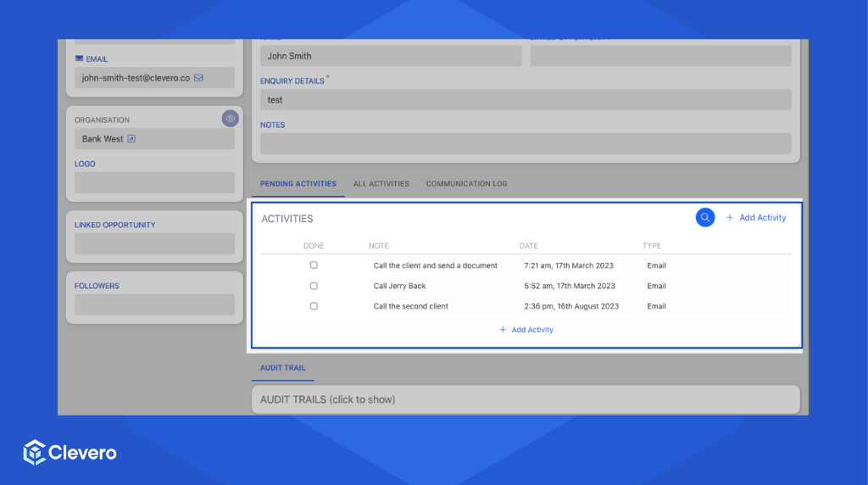The width and height of the screenshot is (868, 485).
Task: Expand Audit Trails (click to show)
Action: click(526, 399)
